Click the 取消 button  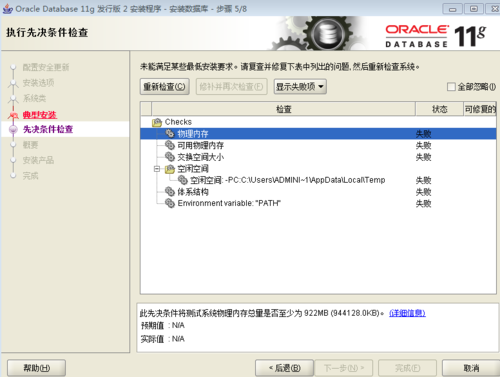click(471, 368)
